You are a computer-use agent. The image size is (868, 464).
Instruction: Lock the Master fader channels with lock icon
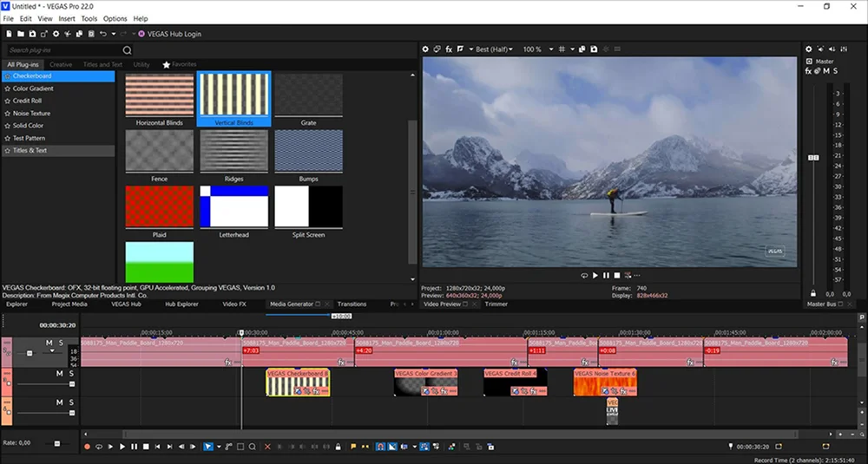click(x=813, y=293)
